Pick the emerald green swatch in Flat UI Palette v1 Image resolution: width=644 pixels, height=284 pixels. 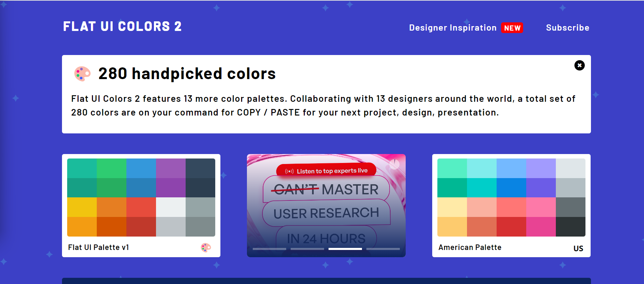pos(112,168)
